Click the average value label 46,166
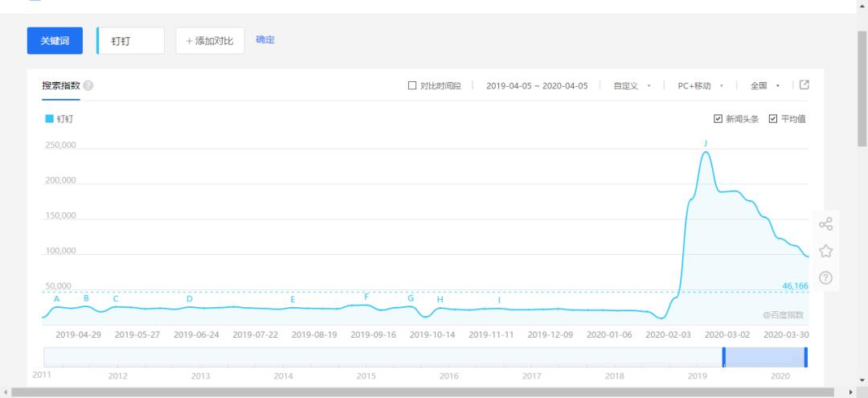The height and width of the screenshot is (398, 868). click(x=795, y=285)
